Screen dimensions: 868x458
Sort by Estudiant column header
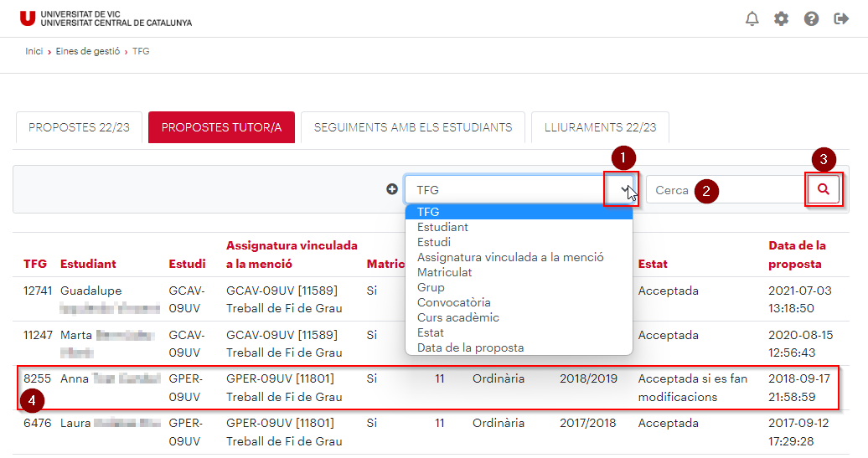[x=88, y=264]
